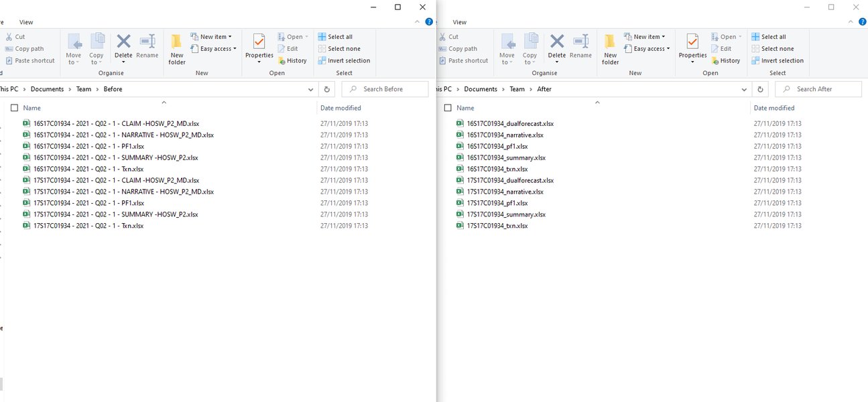Open address history dropdown in After window
This screenshot has width=868, height=402.
point(745,89)
